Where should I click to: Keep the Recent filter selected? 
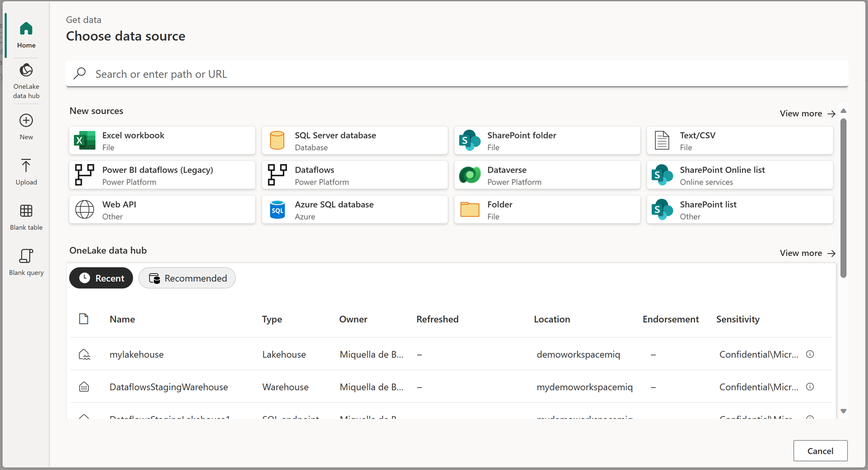tap(101, 278)
